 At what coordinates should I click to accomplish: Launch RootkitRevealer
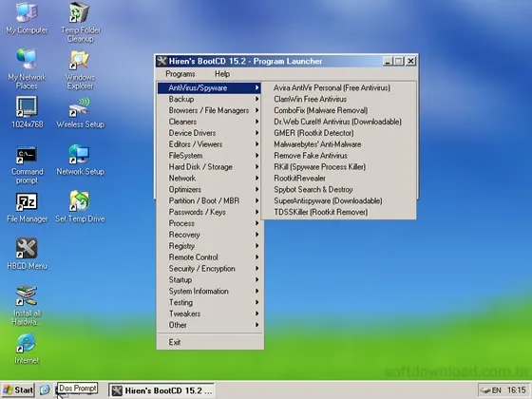[x=338, y=179]
